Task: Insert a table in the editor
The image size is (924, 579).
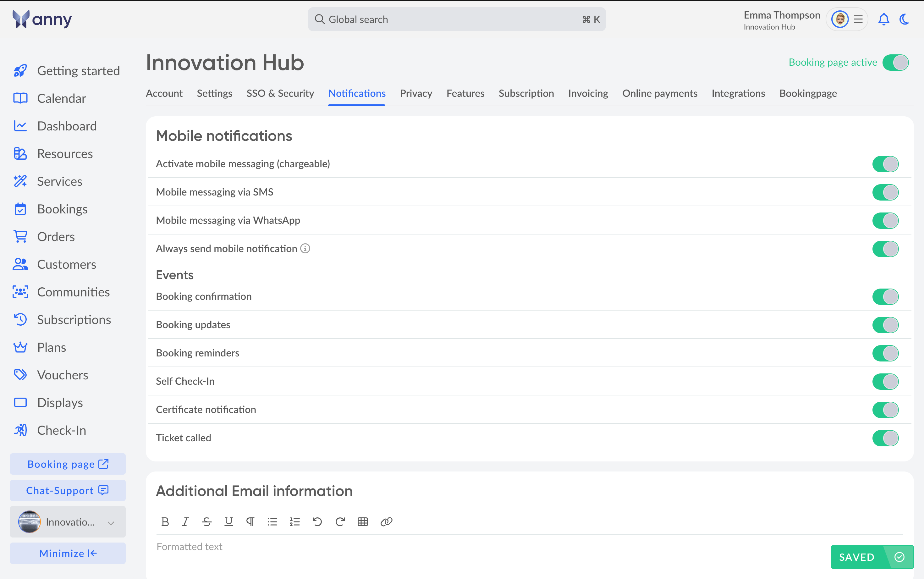Action: pyautogui.click(x=362, y=521)
